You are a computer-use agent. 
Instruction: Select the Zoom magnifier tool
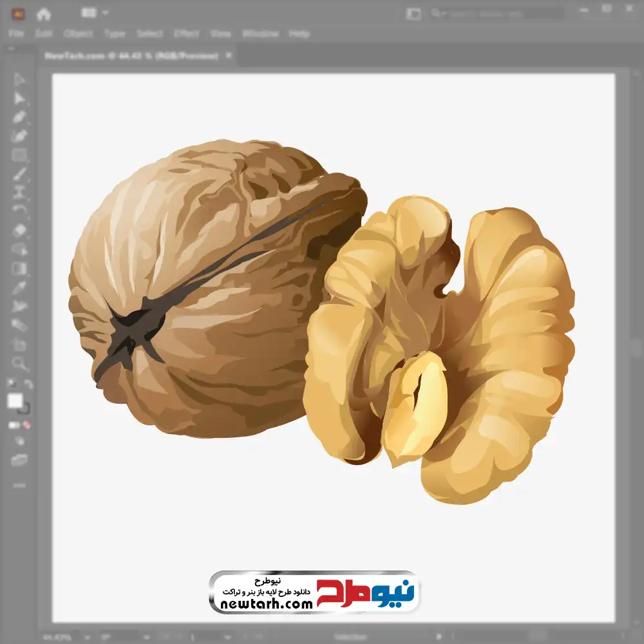(19, 363)
